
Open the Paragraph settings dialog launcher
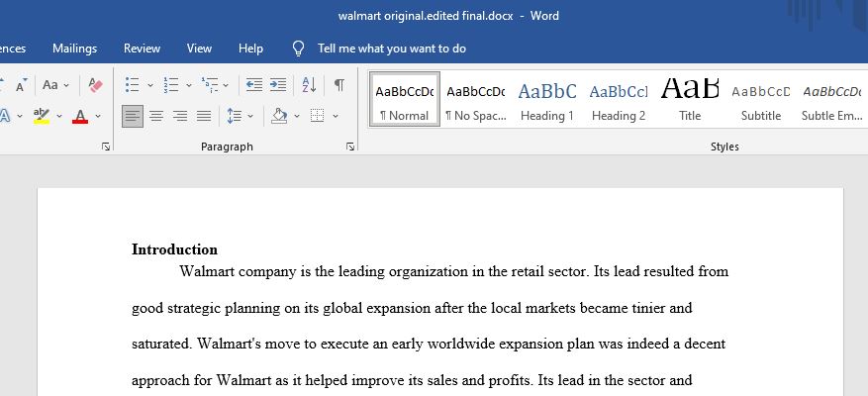[349, 147]
